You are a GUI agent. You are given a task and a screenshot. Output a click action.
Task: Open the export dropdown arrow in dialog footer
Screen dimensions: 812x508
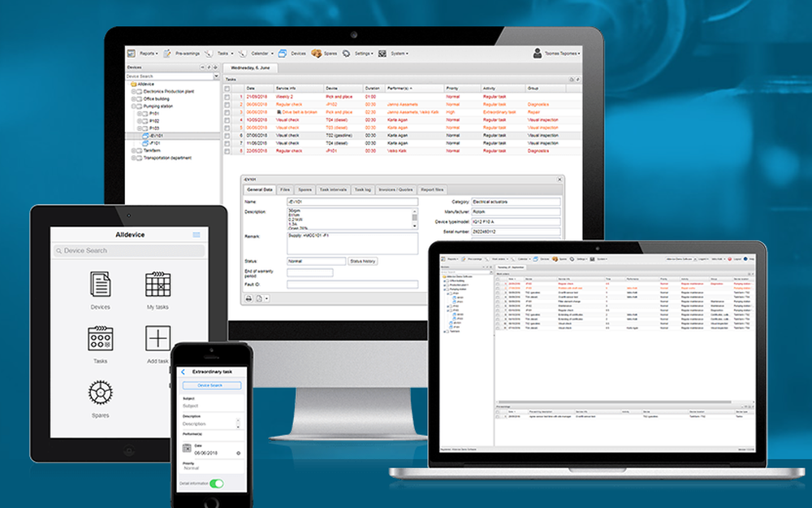point(266,298)
